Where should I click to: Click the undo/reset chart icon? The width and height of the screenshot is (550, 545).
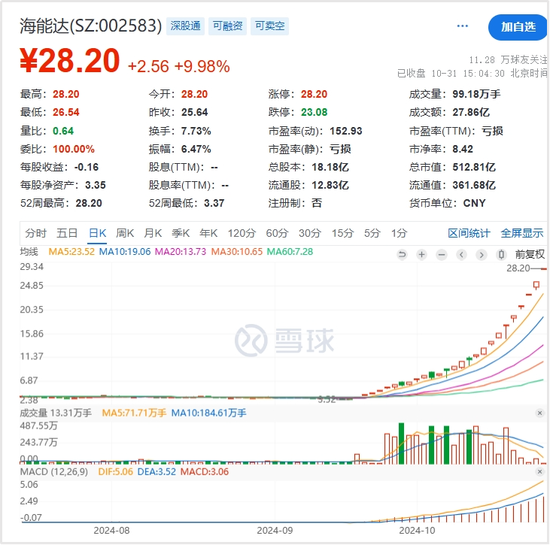[x=402, y=254]
